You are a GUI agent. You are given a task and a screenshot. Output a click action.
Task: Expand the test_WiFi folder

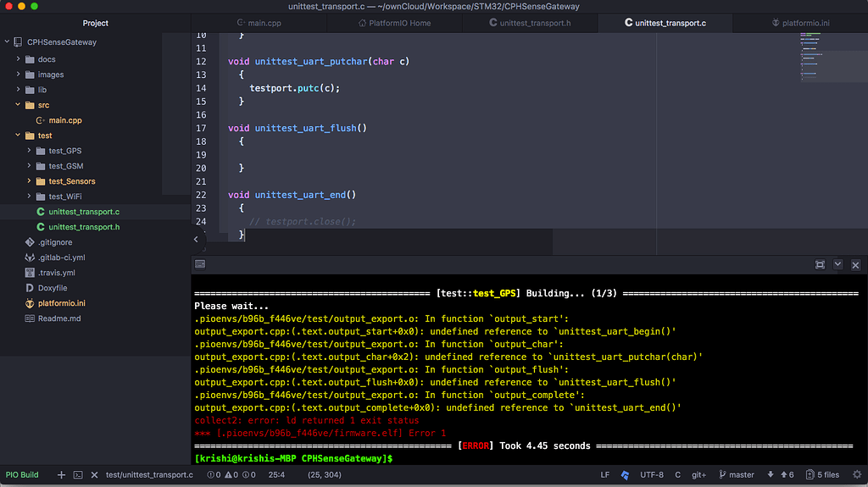coord(30,196)
